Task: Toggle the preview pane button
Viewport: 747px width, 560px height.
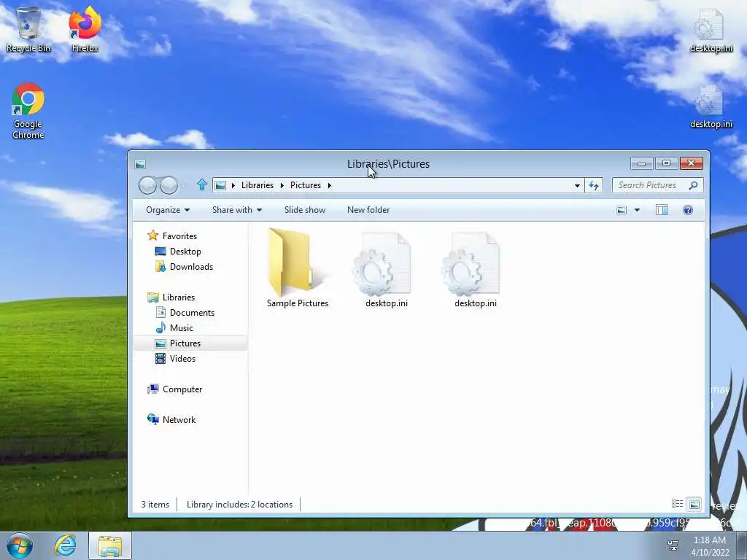Action: tap(661, 210)
